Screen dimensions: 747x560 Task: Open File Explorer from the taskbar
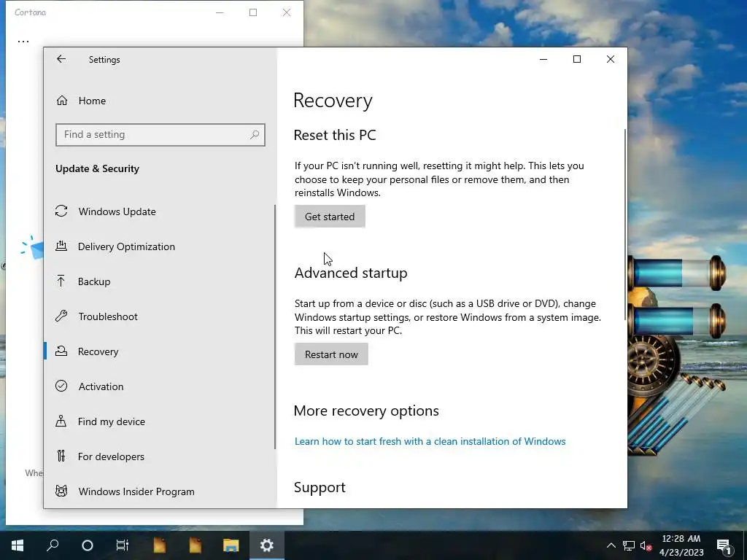click(231, 545)
